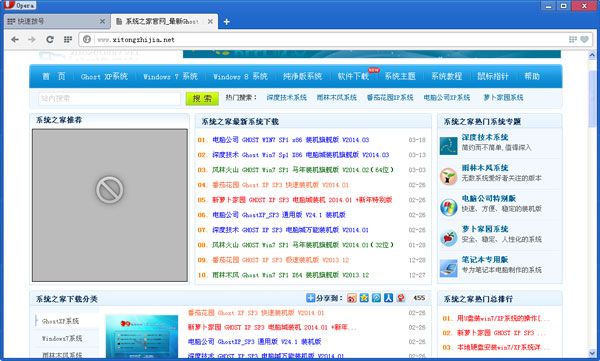The image size is (600, 361).
Task: Click the 分享到 share plus icon
Action: tap(310, 297)
